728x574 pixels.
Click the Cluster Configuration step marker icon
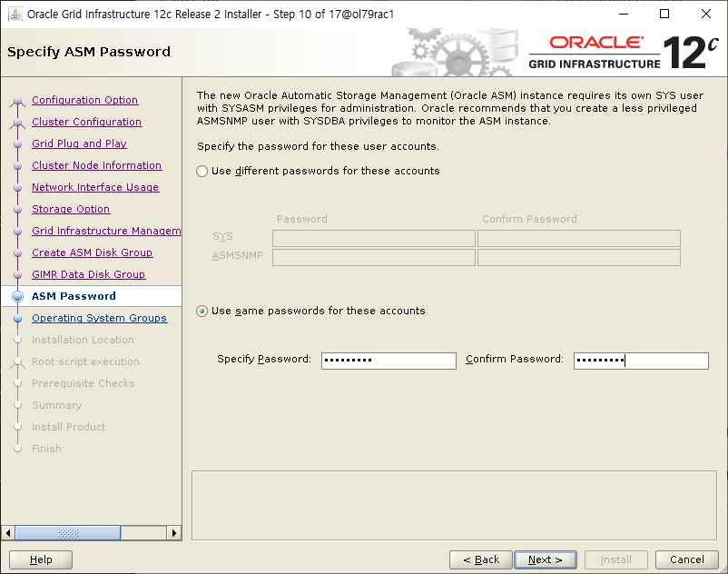coord(17,124)
